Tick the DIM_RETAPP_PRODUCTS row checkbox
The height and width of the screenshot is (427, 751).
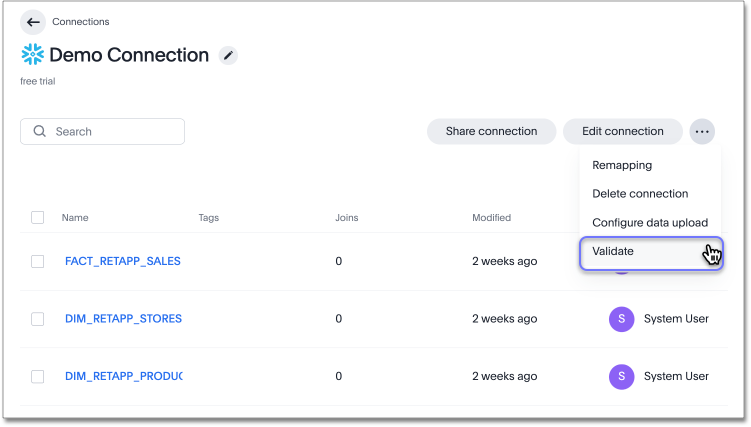click(38, 376)
